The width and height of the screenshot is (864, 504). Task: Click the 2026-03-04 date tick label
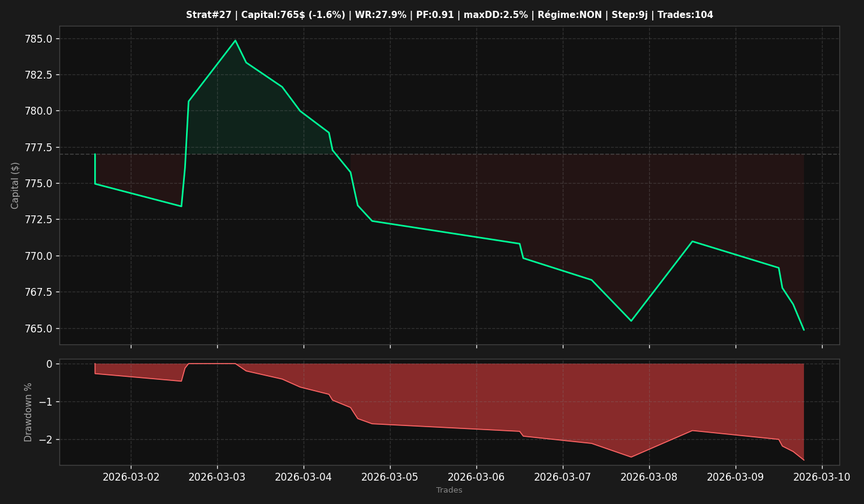pyautogui.click(x=304, y=477)
